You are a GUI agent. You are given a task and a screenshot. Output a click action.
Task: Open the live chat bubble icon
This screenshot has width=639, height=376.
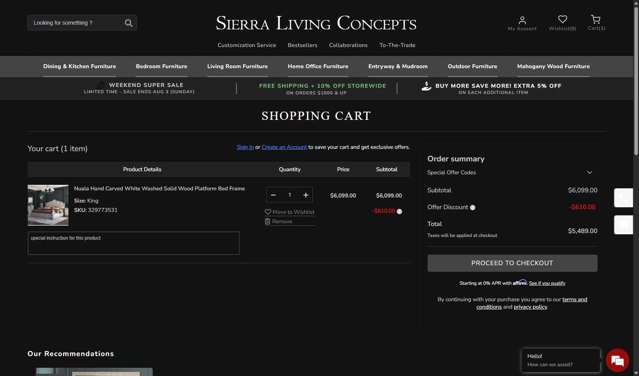pos(617,360)
